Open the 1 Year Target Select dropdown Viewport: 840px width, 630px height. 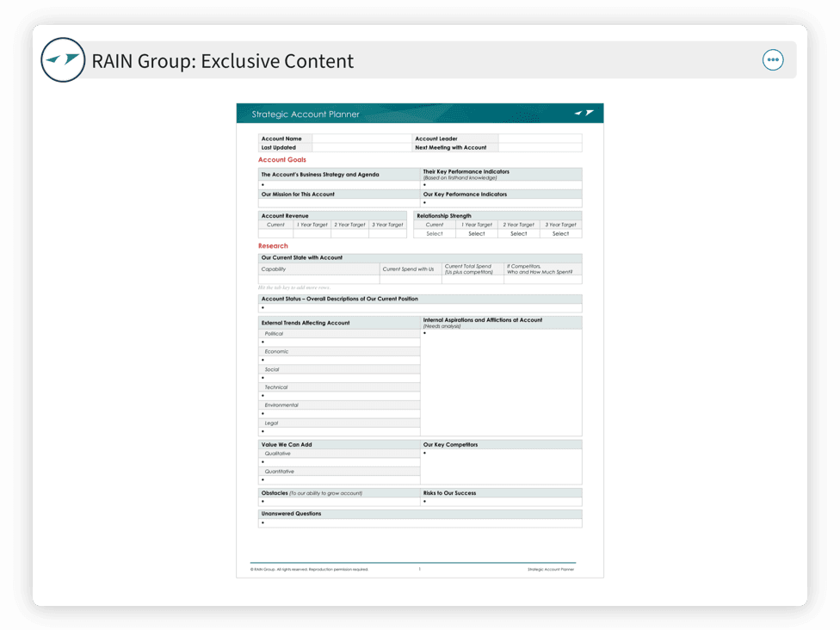point(476,233)
